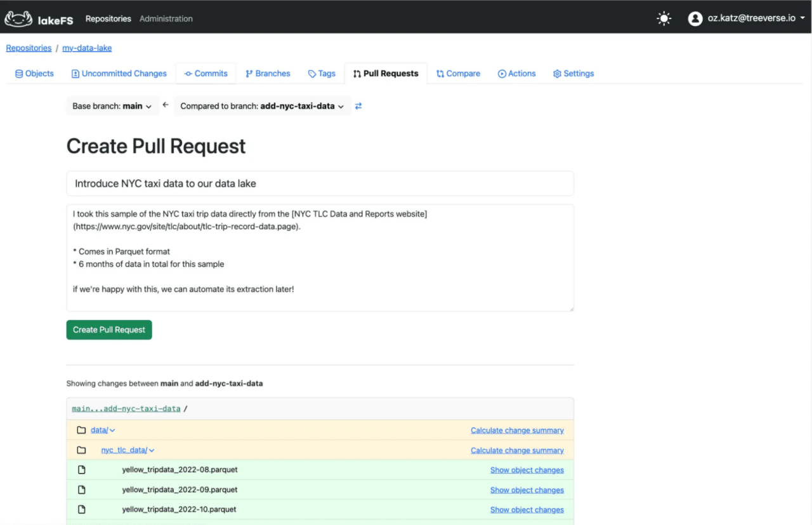Click the user avatar icon in top bar
Screen dimensions: 812x525
(695, 18)
